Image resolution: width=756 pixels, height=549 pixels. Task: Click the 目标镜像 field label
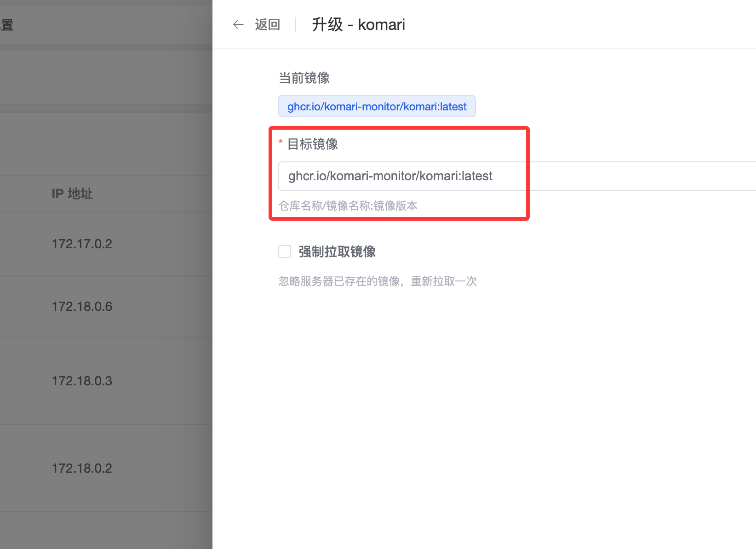[313, 144]
